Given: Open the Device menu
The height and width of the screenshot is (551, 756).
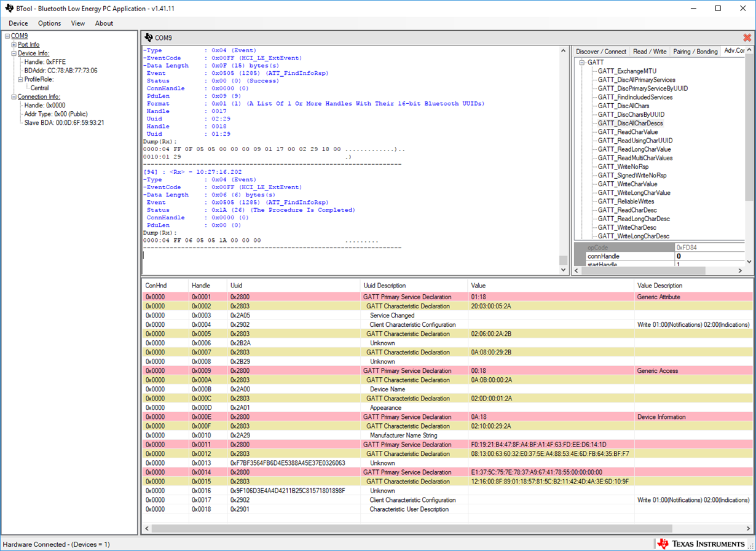Looking at the screenshot, I should (18, 23).
